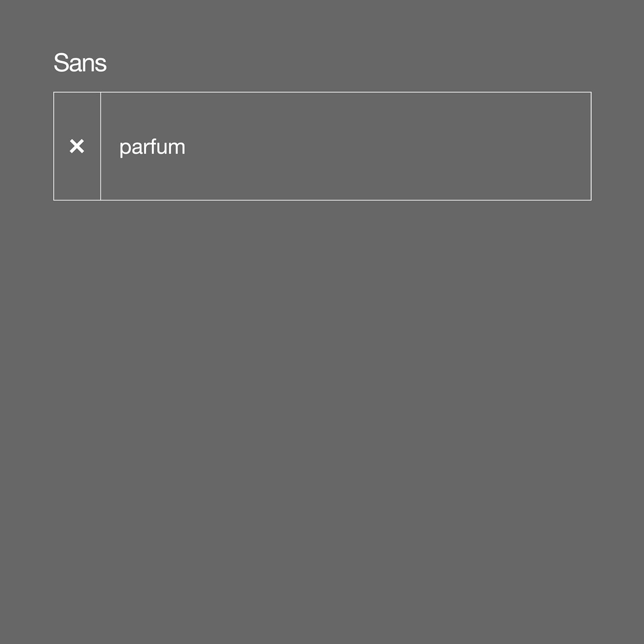This screenshot has width=644, height=644.
Task: Click the white word Sans
Action: (x=80, y=63)
